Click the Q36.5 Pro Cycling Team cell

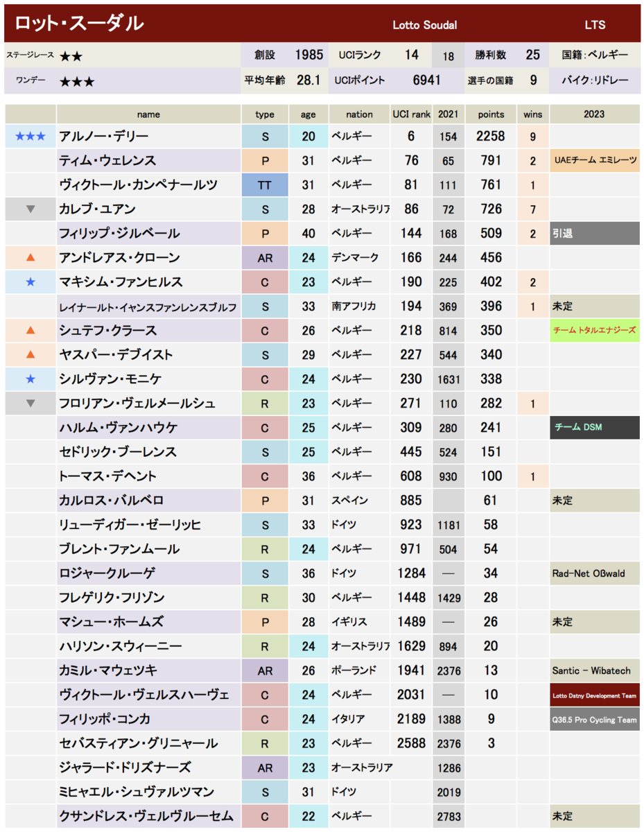tap(594, 719)
